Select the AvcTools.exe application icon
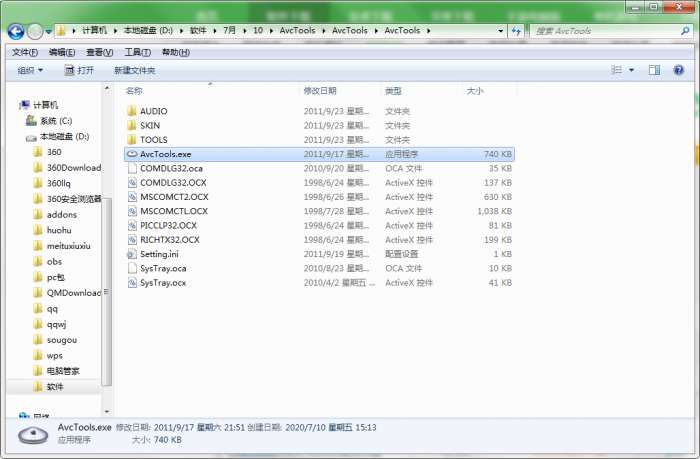 [132, 154]
